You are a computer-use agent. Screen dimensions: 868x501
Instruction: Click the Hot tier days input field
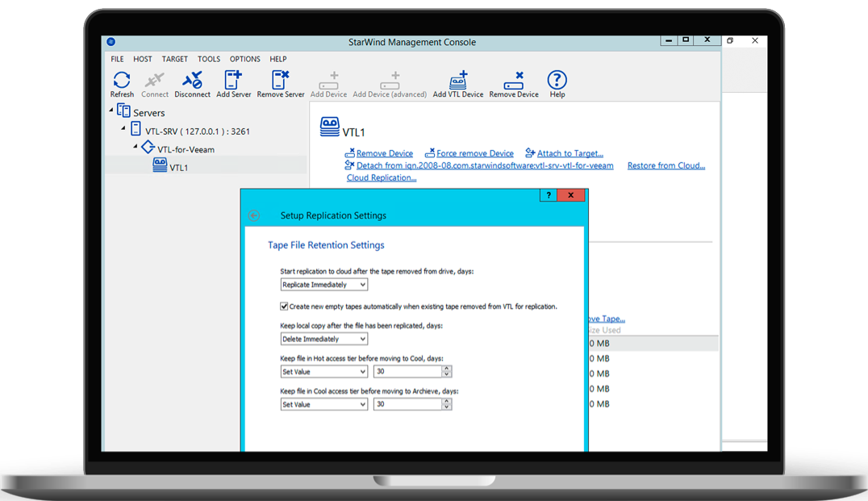click(x=408, y=371)
